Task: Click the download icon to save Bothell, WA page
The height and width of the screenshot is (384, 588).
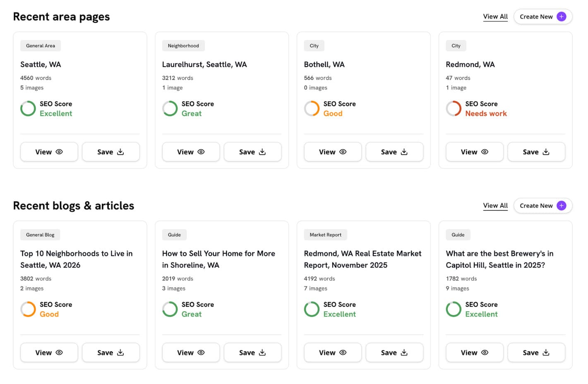Action: [x=404, y=152]
